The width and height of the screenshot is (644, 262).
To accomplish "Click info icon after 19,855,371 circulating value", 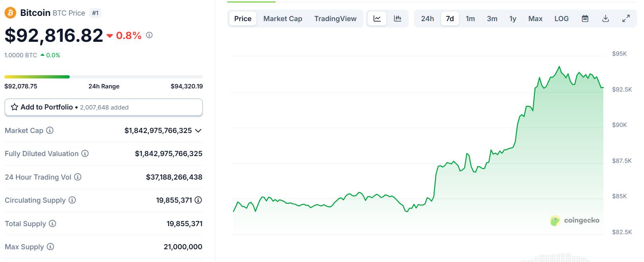I will tap(198, 200).
